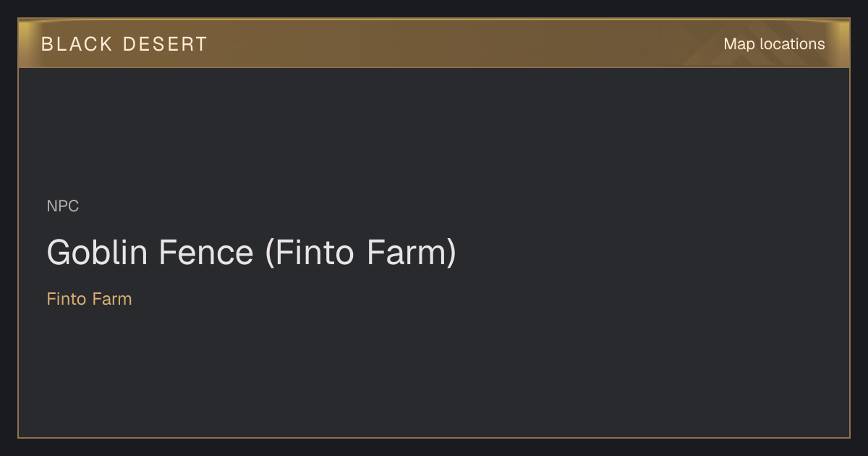Click the word 'DESERT' in the header
Screen dimensions: 868x456
click(x=165, y=44)
